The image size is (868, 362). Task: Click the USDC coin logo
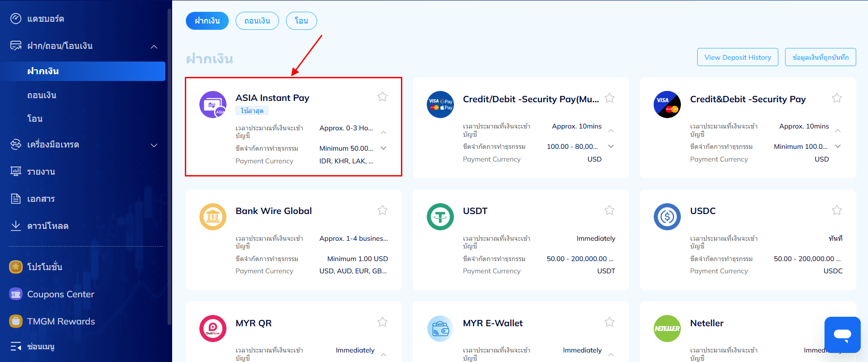667,217
